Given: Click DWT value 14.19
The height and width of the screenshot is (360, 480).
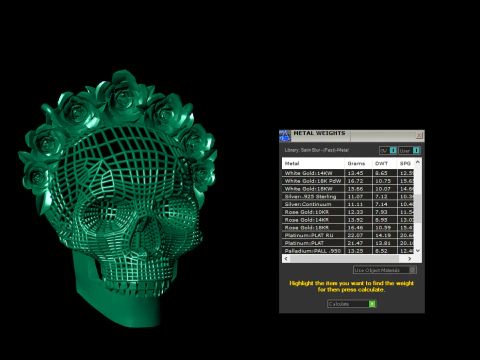Looking at the screenshot, I should pos(383,235).
